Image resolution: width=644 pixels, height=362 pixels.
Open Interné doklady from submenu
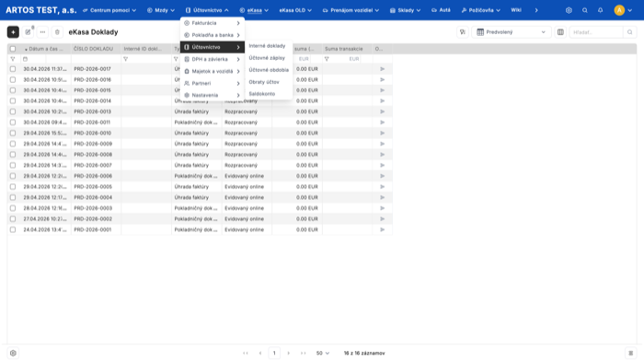(267, 46)
